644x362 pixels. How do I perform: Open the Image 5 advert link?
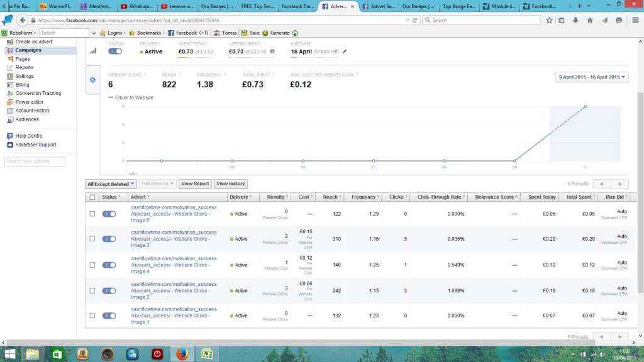(x=174, y=214)
